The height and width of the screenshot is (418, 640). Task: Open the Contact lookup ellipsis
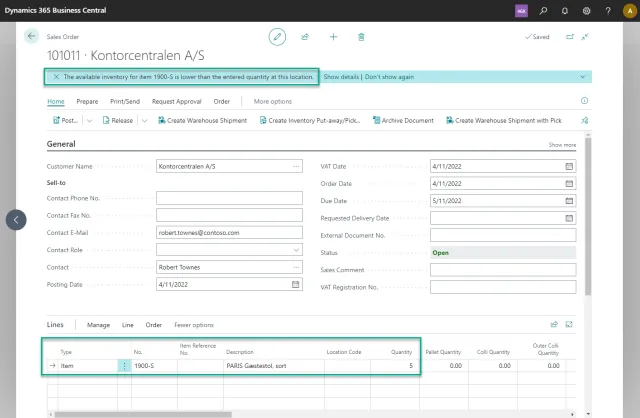(296, 267)
